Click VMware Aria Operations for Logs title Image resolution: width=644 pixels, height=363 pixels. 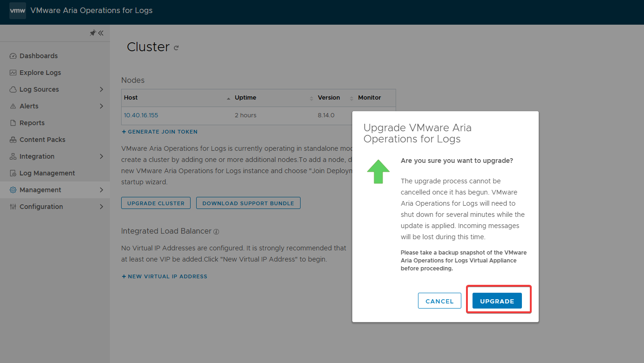[x=91, y=10]
